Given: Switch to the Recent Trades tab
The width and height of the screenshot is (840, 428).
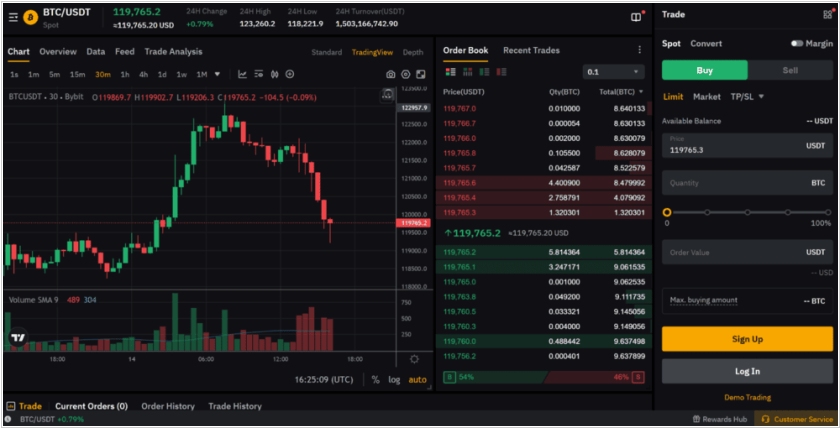Looking at the screenshot, I should [531, 50].
